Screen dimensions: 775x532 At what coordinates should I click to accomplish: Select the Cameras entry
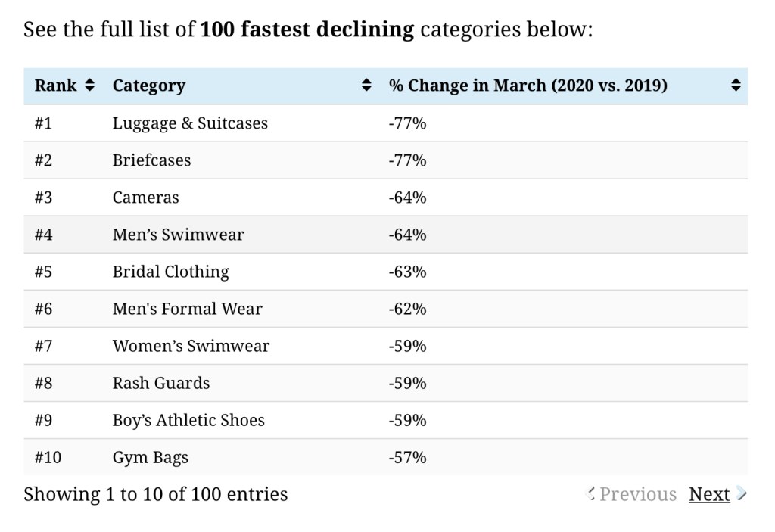pos(145,197)
